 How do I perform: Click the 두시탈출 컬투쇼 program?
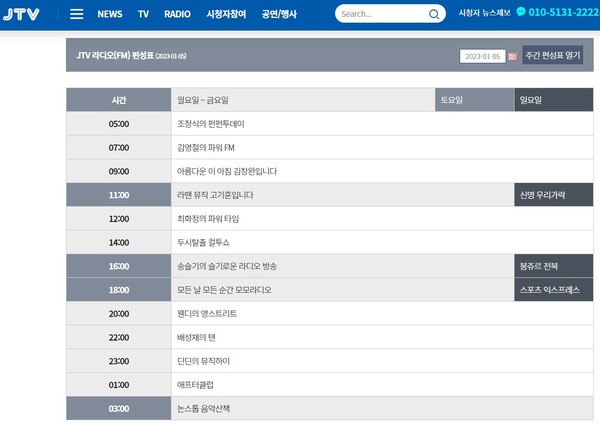pyautogui.click(x=203, y=243)
